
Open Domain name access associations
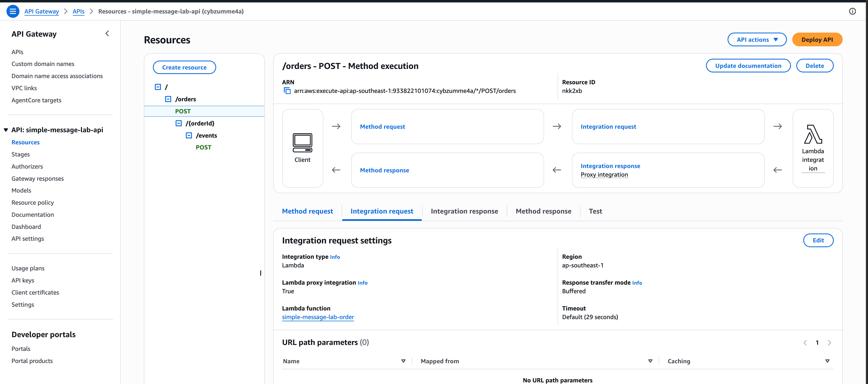(57, 76)
